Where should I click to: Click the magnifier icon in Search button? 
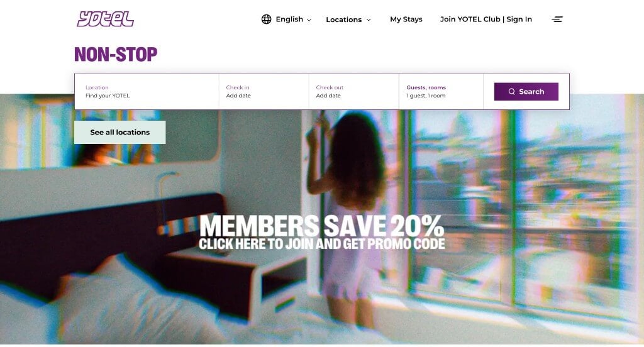coord(511,92)
